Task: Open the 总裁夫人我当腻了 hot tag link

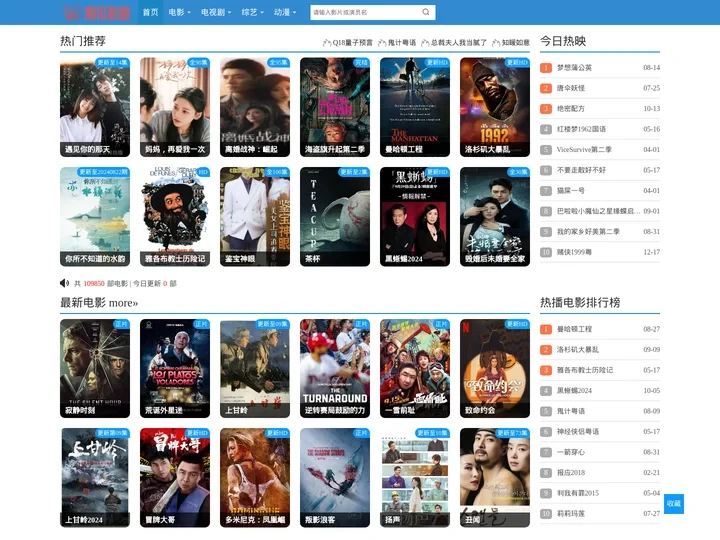Action: click(458, 43)
